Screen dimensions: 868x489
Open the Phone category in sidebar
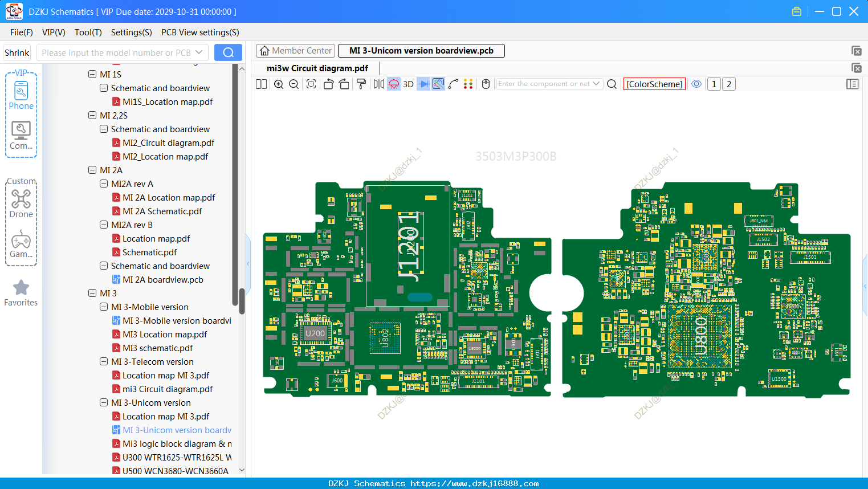[21, 95]
